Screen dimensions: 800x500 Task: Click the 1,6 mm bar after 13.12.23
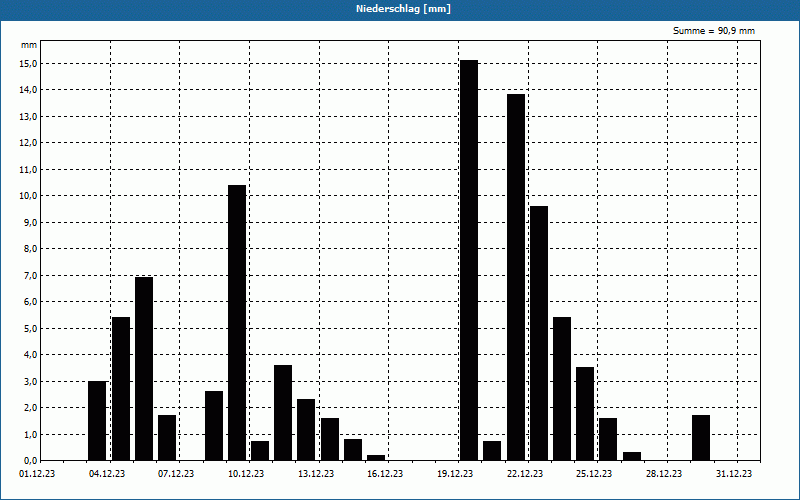pos(330,439)
